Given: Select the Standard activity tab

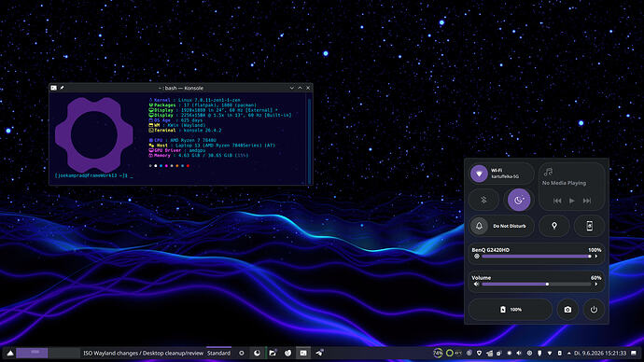Looking at the screenshot, I should click(x=218, y=353).
